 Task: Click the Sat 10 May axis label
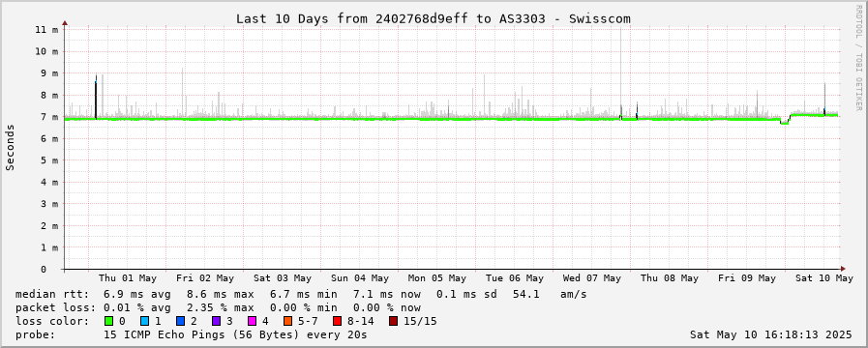point(824,278)
